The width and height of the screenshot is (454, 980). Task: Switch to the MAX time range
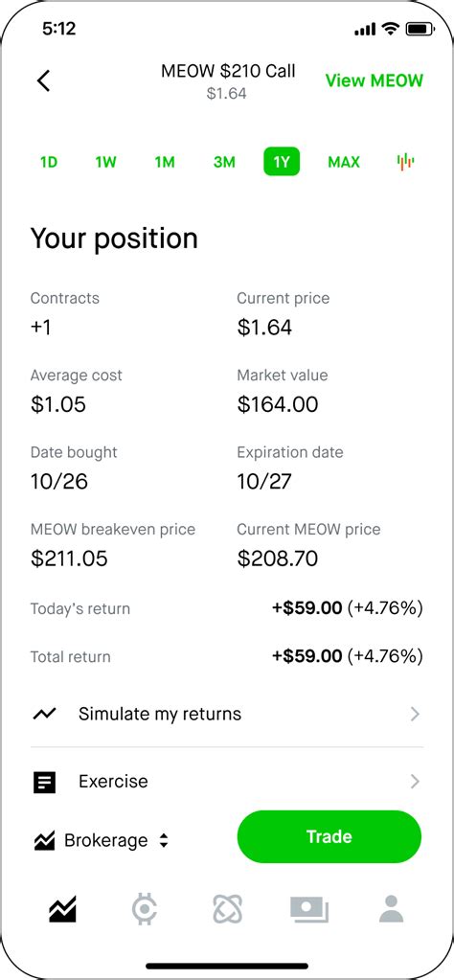344,163
